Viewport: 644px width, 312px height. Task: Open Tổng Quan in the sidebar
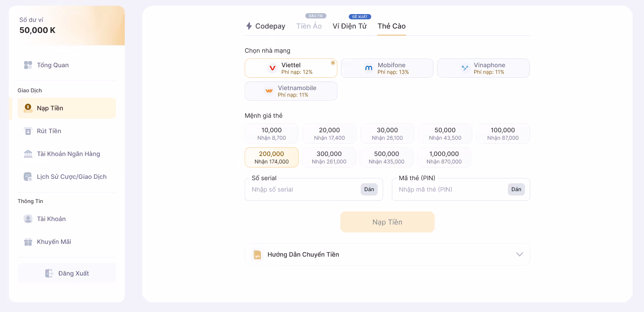coord(67,65)
